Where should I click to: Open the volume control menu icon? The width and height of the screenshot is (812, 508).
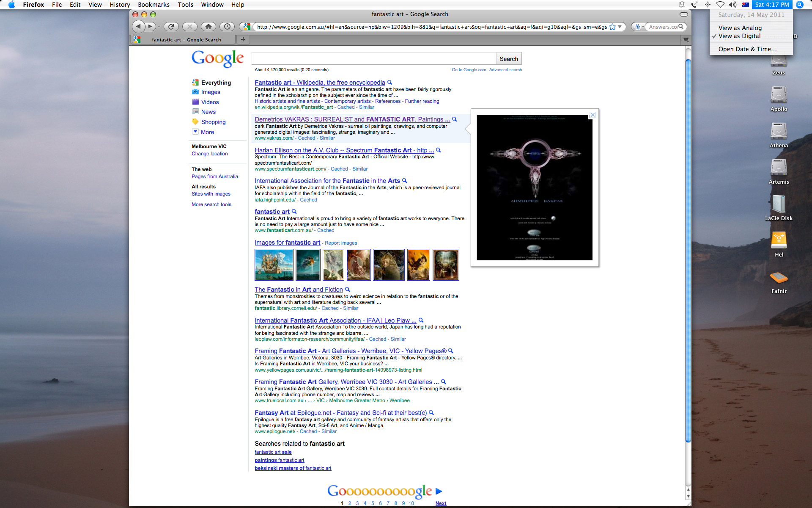tap(733, 4)
